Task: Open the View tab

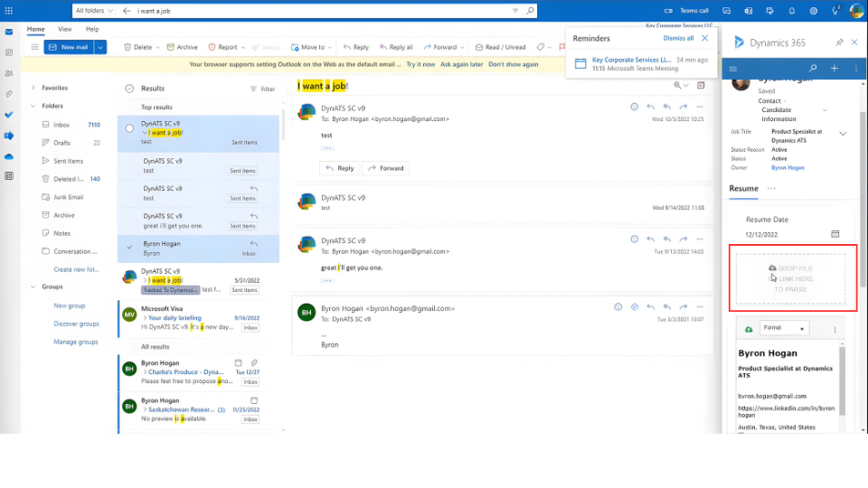Action: click(65, 29)
